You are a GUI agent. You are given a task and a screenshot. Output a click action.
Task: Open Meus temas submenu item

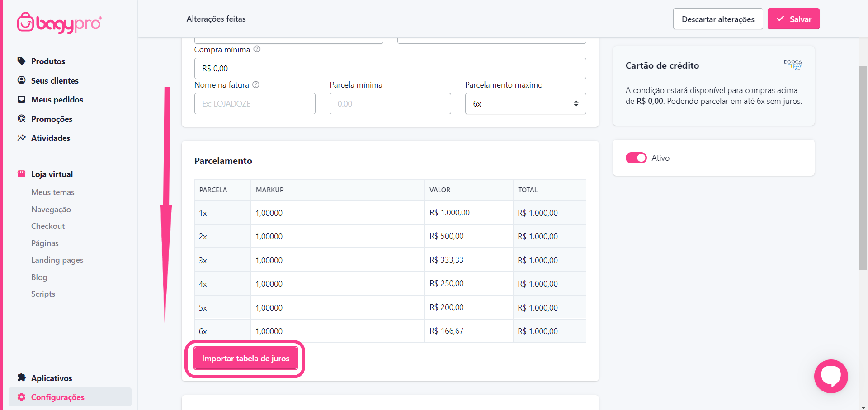click(x=53, y=192)
